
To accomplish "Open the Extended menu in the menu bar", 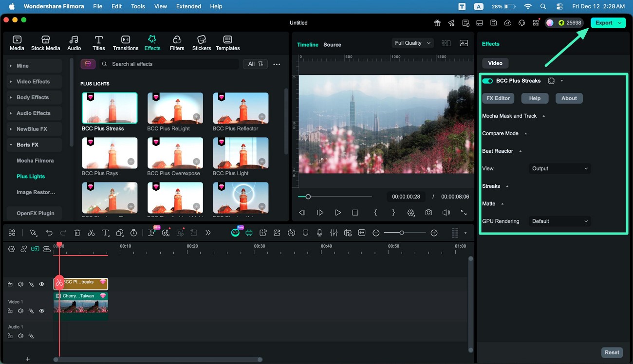I will click(x=188, y=6).
